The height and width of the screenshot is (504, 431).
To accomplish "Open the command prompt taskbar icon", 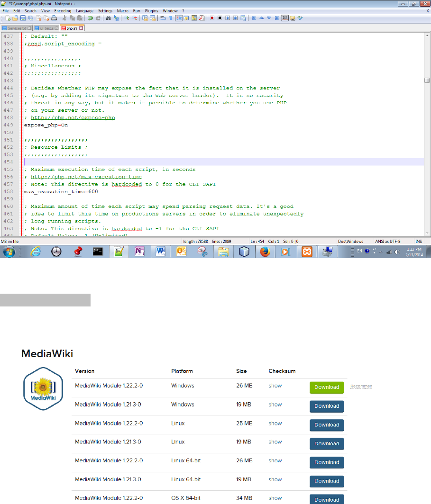I will [98, 252].
